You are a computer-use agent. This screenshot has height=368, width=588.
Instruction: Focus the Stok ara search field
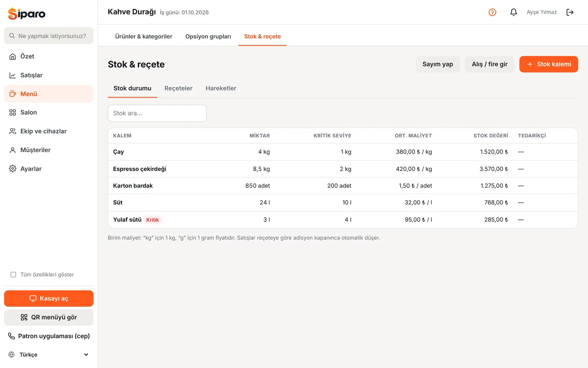coord(157,113)
